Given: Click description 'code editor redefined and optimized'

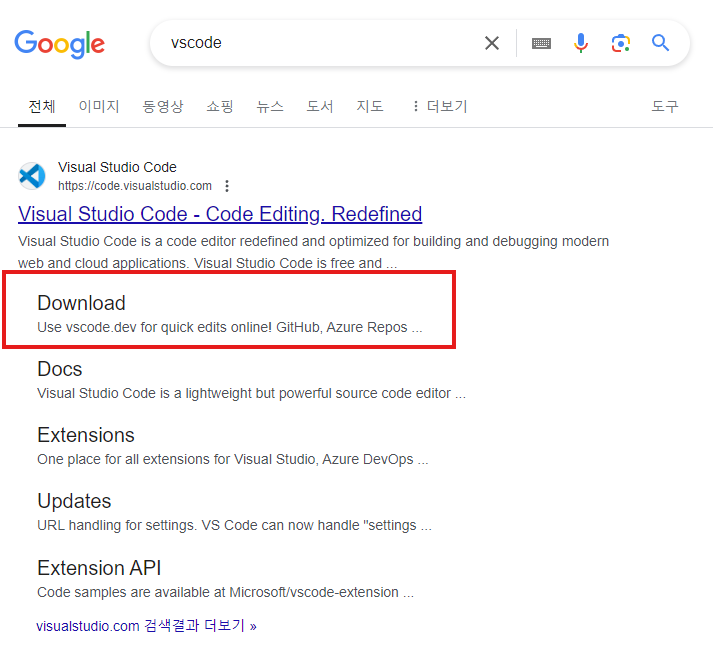Looking at the screenshot, I should 313,252.
